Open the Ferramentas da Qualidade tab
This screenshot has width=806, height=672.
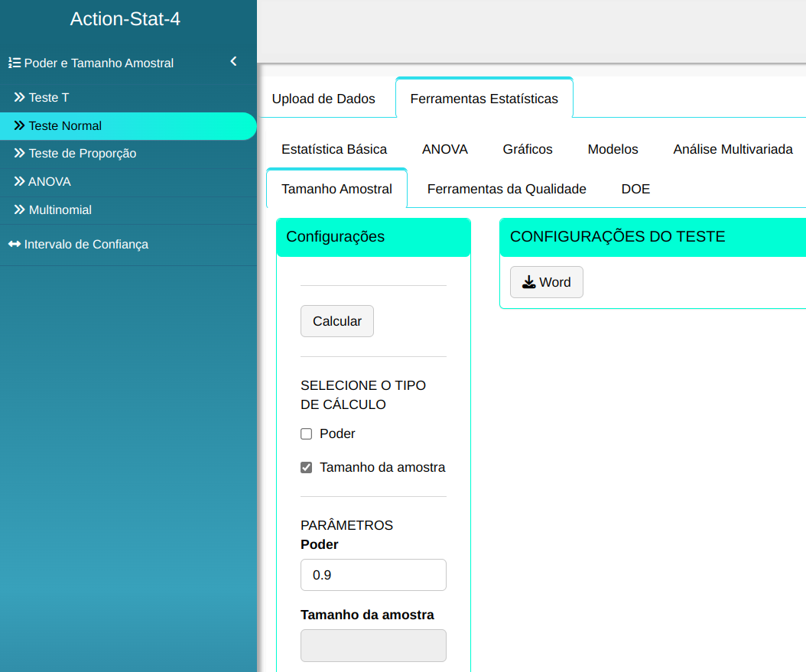point(506,189)
